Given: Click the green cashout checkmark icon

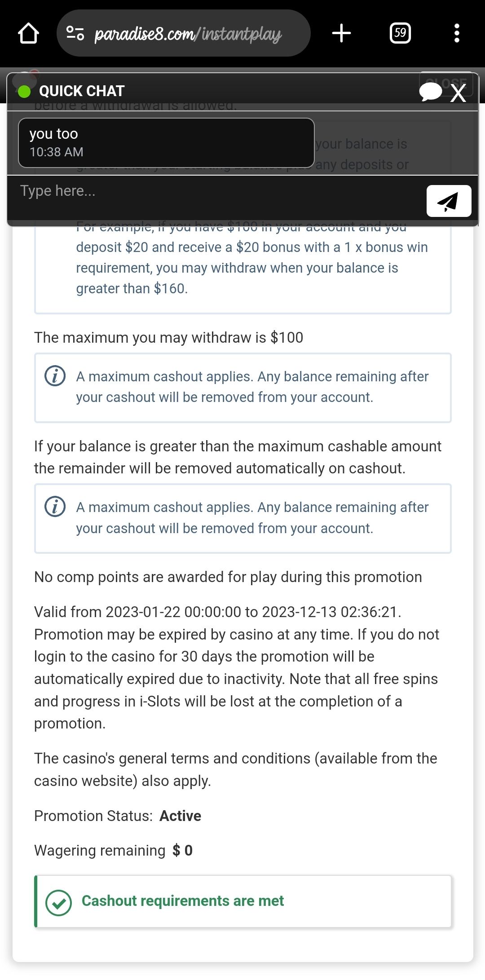Looking at the screenshot, I should (x=58, y=903).
